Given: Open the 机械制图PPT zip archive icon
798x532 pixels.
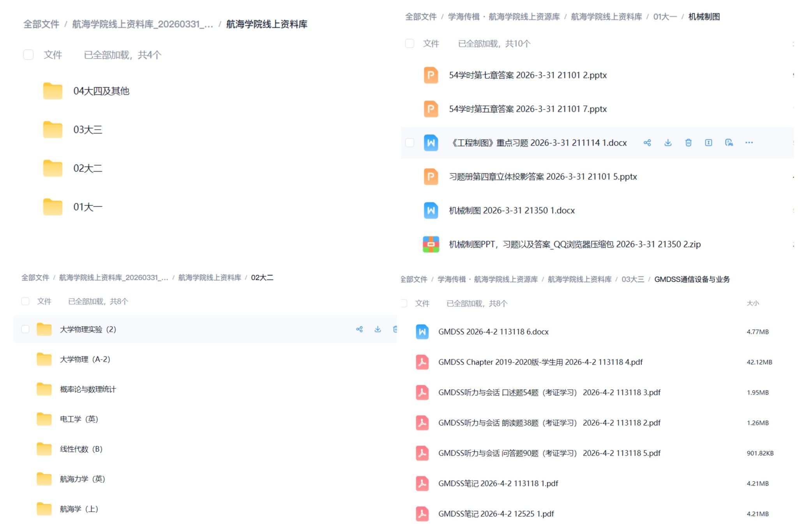Looking at the screenshot, I should [431, 244].
